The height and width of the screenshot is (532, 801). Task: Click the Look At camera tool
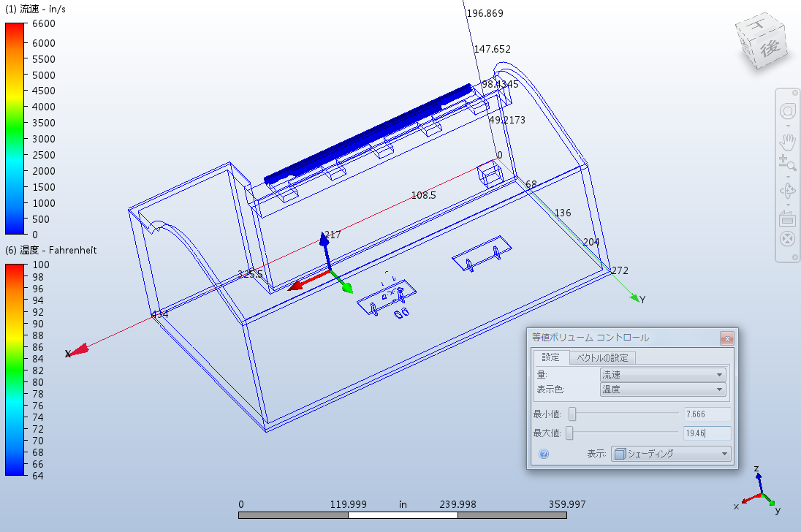coord(787,218)
